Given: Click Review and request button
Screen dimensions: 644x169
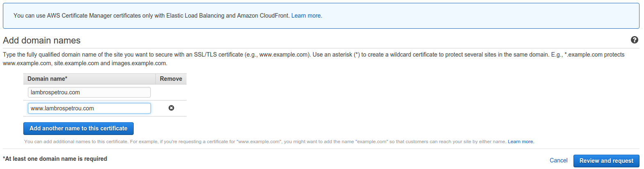Looking at the screenshot, I should [x=606, y=161].
